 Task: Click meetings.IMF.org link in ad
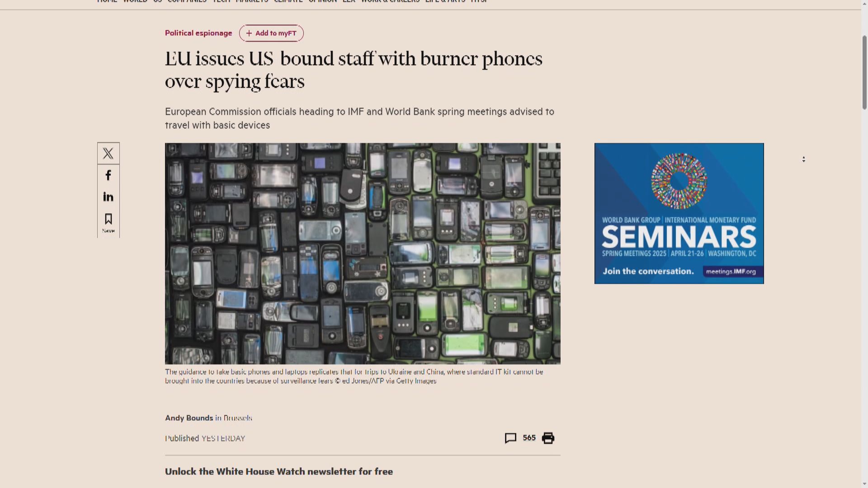(x=731, y=272)
